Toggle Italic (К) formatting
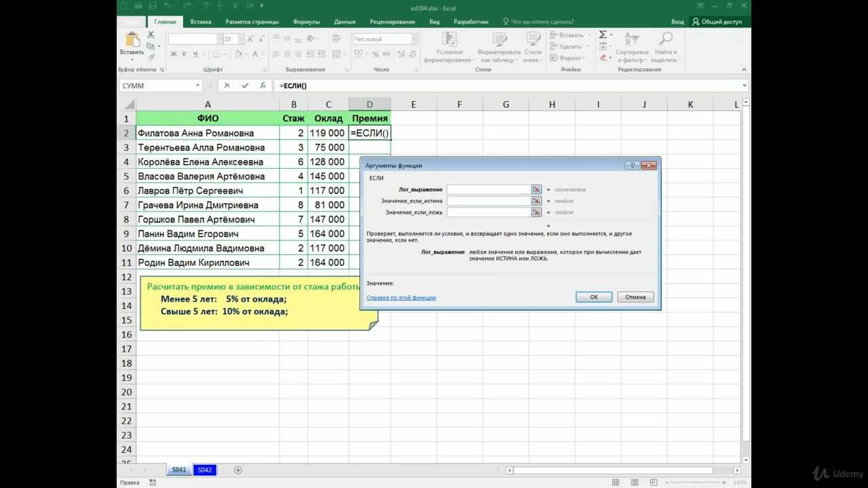The height and width of the screenshot is (488, 868). point(184,54)
